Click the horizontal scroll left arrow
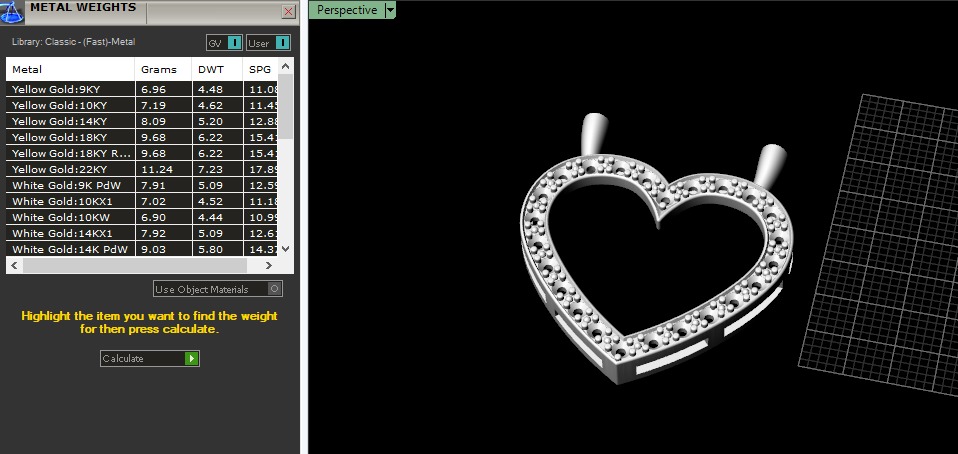This screenshot has height=454, width=958. pos(15,265)
